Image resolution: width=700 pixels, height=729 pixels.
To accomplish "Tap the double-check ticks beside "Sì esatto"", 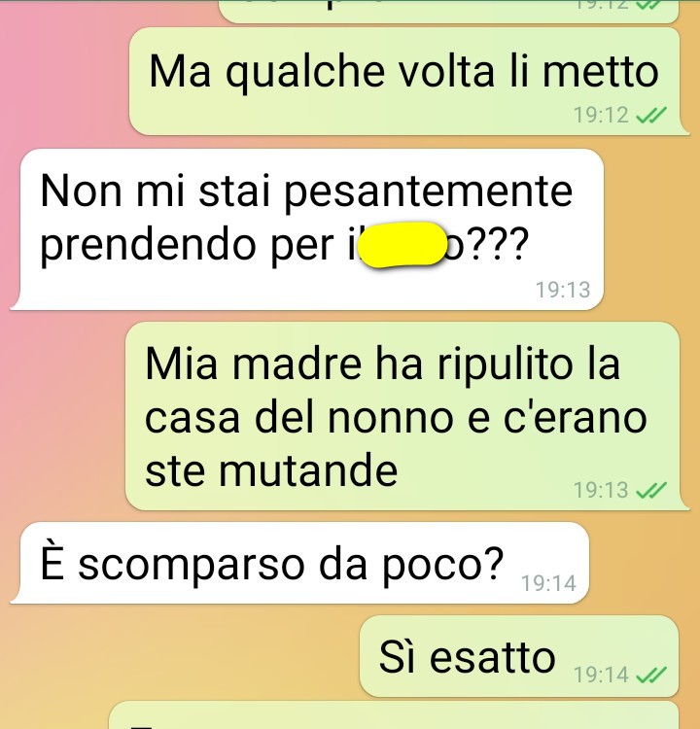I will pos(651,675).
